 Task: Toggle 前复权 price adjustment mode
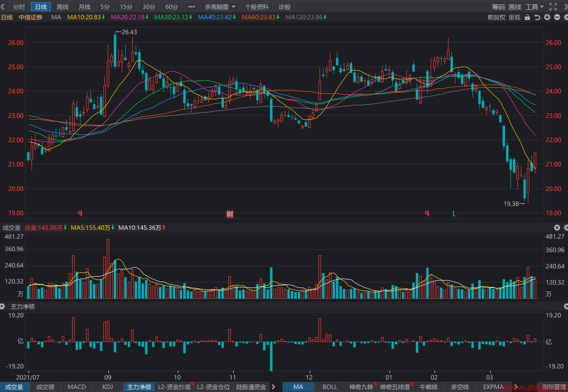click(x=496, y=17)
